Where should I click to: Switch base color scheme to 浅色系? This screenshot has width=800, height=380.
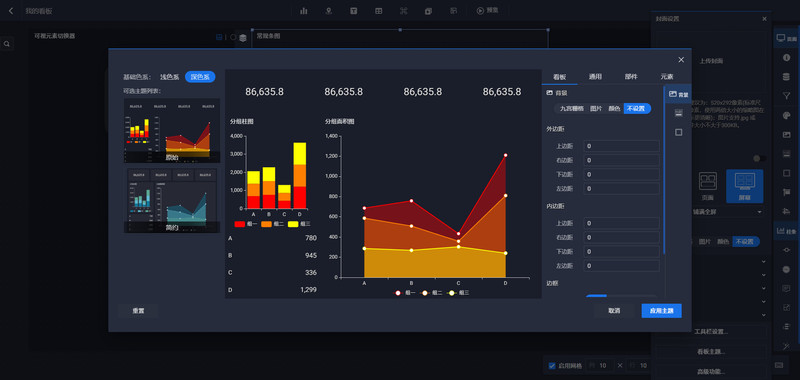170,77
